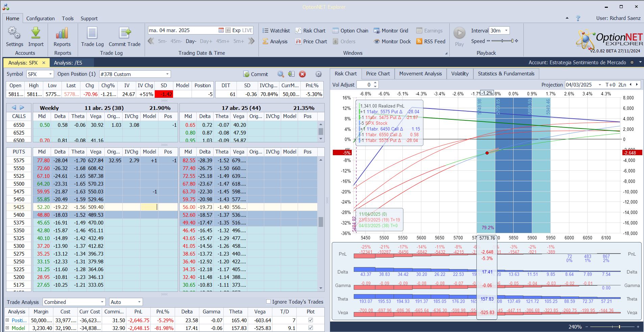Toggle the account status circle indicator
The image size is (644, 332).
632,63
